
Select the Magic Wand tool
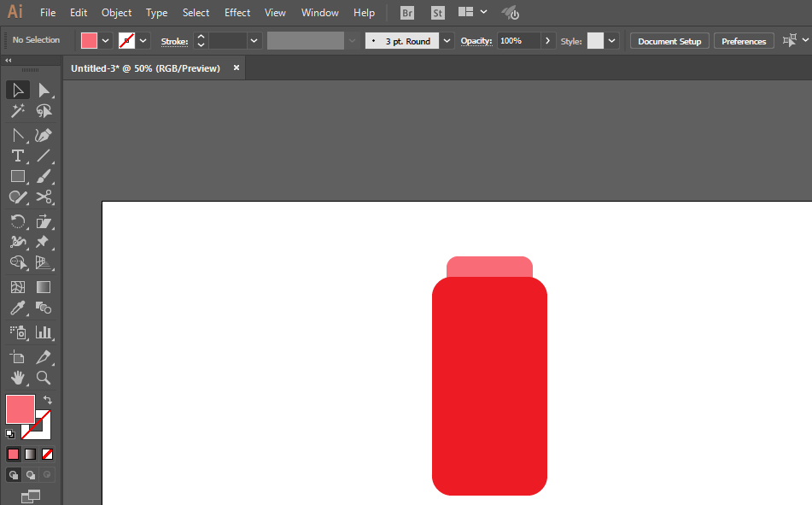(x=17, y=111)
